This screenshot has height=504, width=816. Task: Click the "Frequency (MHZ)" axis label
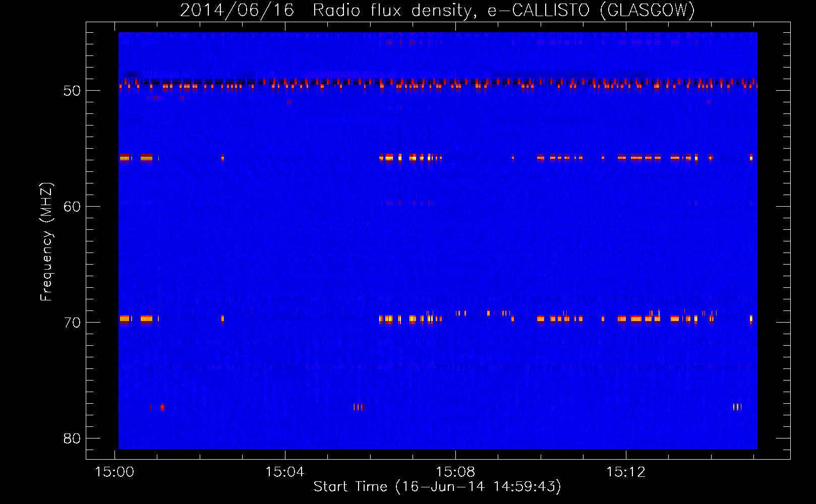point(46,242)
